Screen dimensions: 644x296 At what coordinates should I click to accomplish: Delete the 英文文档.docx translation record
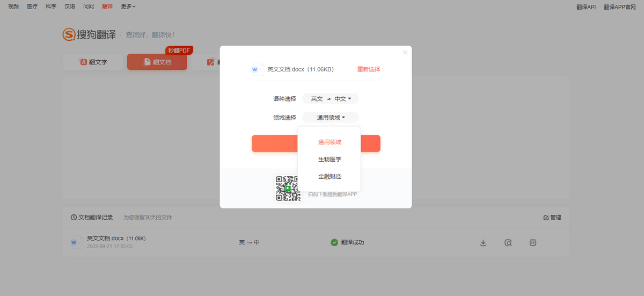(x=533, y=243)
